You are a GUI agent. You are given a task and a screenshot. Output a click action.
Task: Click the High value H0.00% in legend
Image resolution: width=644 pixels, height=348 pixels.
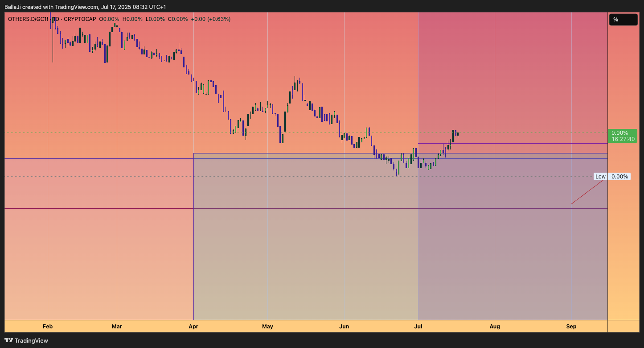click(x=132, y=19)
